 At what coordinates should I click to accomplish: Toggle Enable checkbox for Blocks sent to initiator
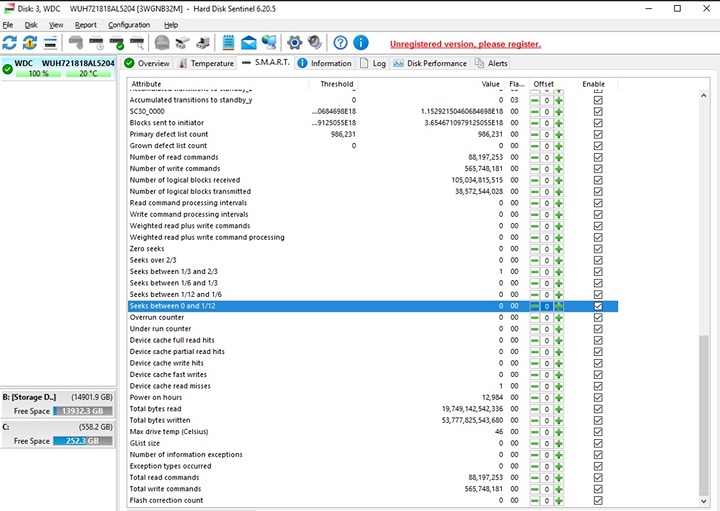pos(598,123)
